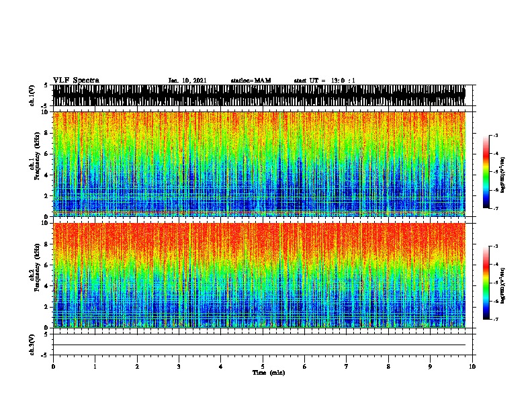
Task: Click the "-5" tick of the ch.3(V) panel
Action: click(45, 355)
